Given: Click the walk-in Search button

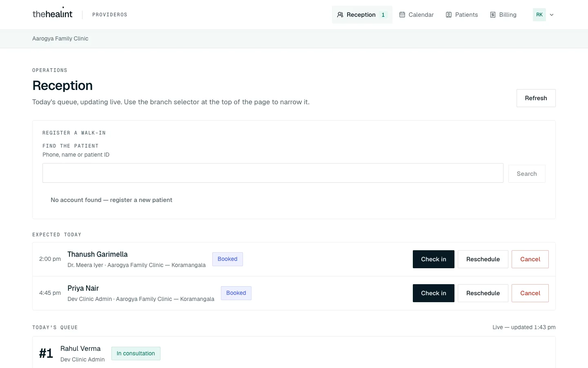Looking at the screenshot, I should click(527, 174).
